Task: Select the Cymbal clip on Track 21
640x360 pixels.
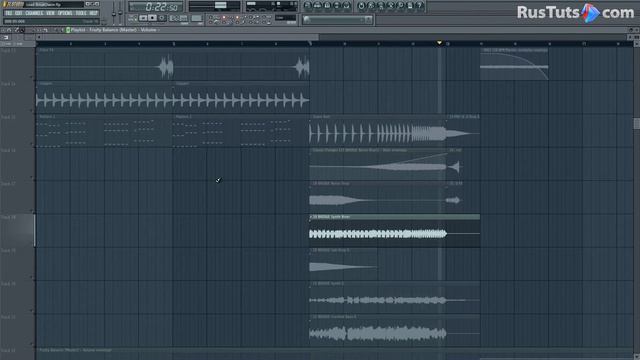Action: tap(394, 331)
